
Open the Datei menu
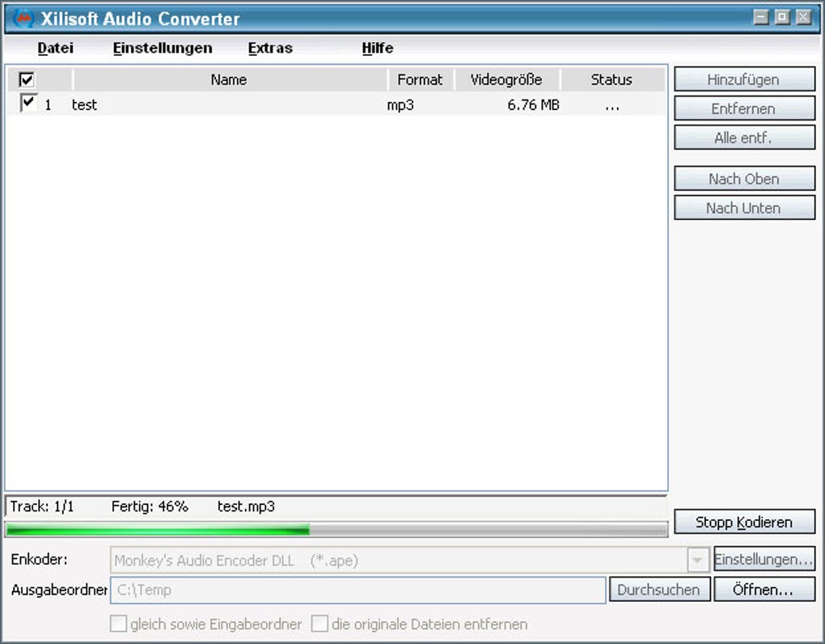(55, 48)
